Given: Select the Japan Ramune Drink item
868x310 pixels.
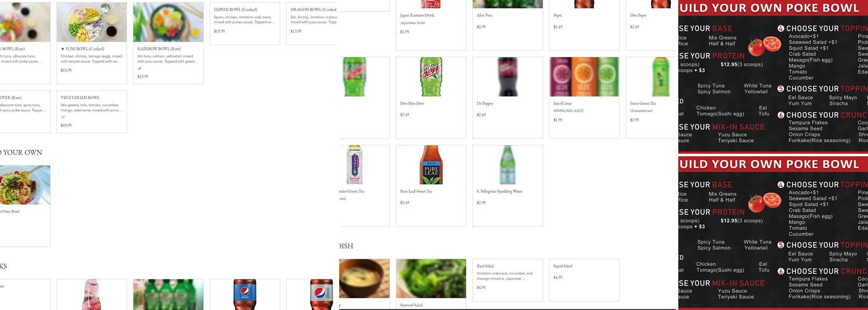Looking at the screenshot, I should (431, 25).
